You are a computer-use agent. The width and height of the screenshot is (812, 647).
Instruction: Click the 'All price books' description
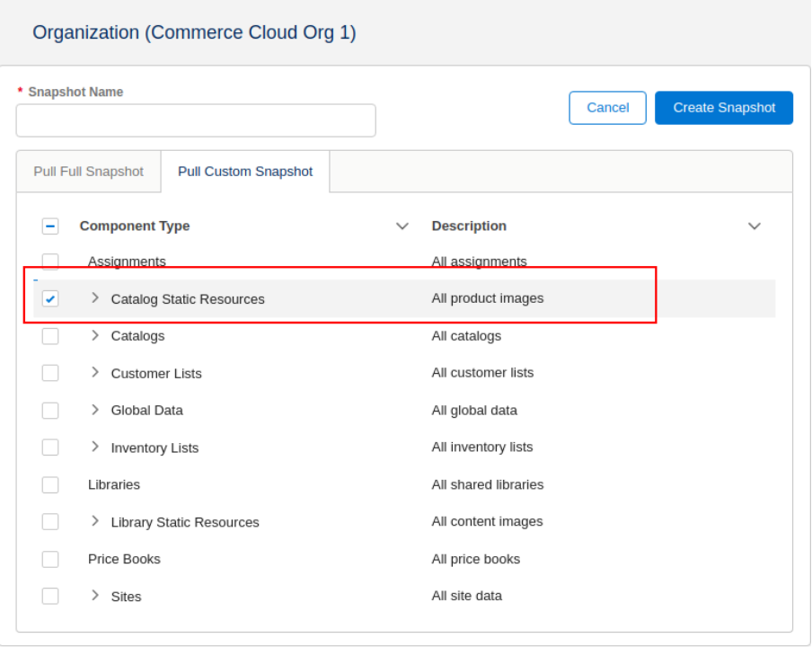coord(476,560)
